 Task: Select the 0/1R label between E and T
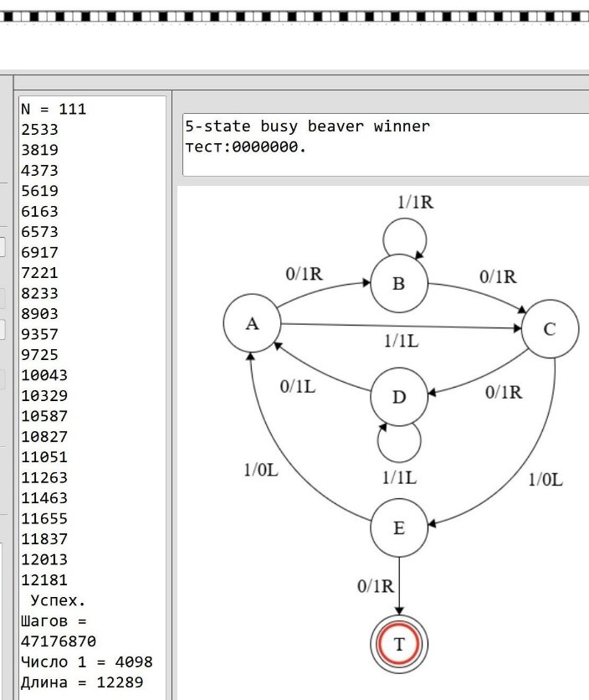376,586
